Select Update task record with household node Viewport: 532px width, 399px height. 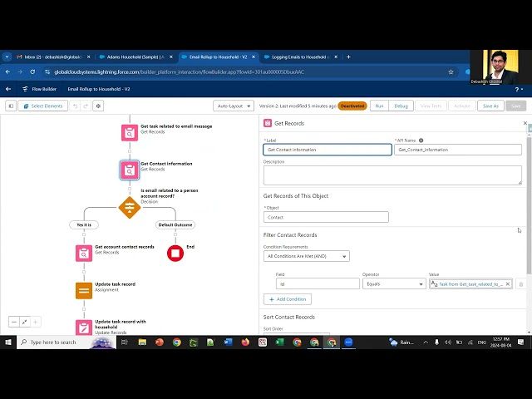point(84,328)
